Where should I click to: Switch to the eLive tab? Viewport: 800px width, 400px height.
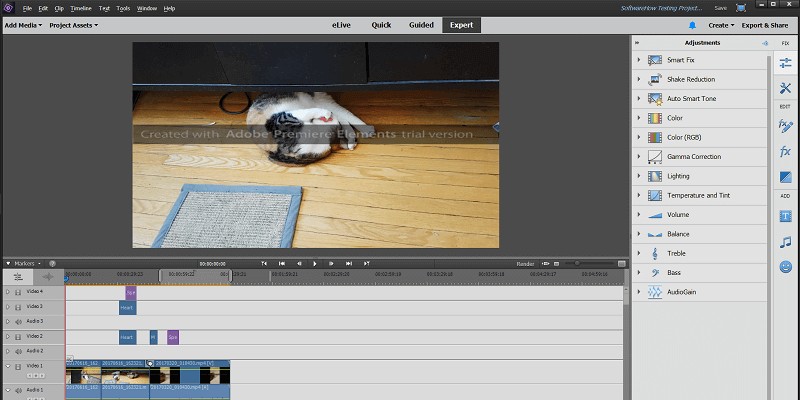(x=341, y=25)
